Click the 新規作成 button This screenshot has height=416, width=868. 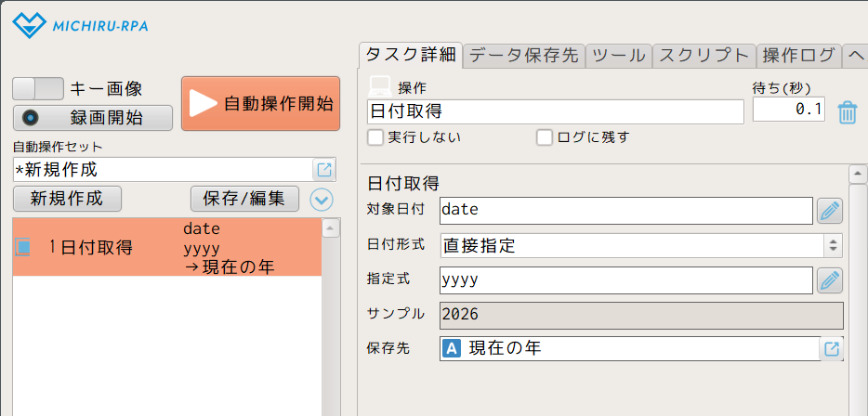pos(67,198)
